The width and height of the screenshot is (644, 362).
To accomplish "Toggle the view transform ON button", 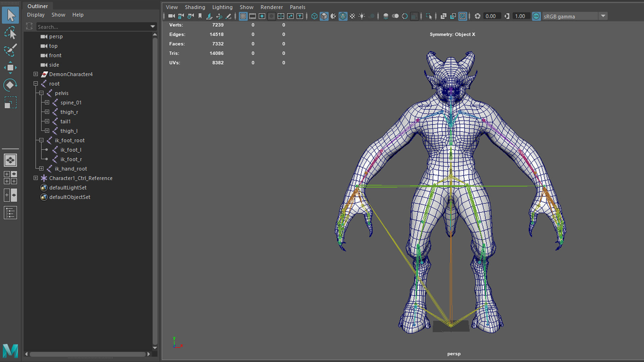I will [x=536, y=16].
